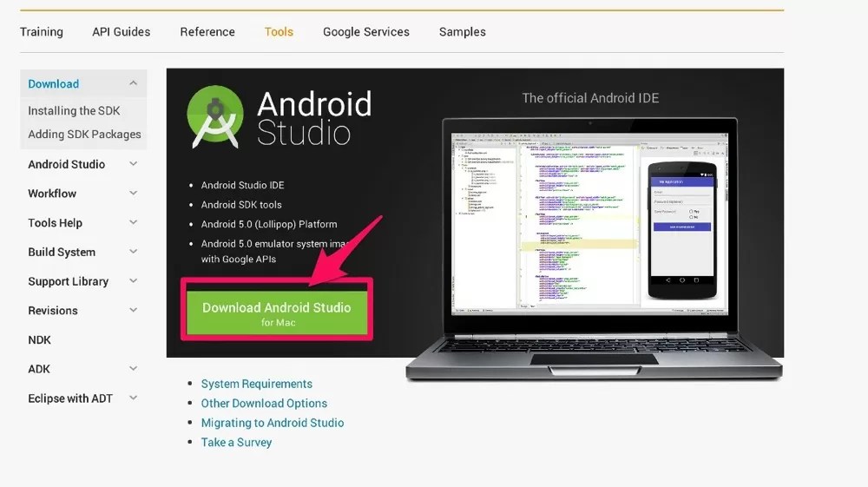Click Workflow sidebar item

tap(52, 194)
